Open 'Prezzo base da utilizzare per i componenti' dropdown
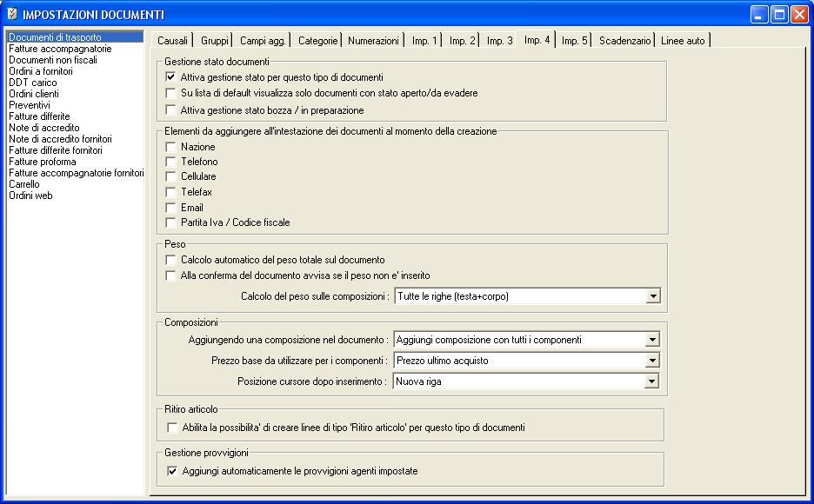This screenshot has width=814, height=504. tap(652, 361)
